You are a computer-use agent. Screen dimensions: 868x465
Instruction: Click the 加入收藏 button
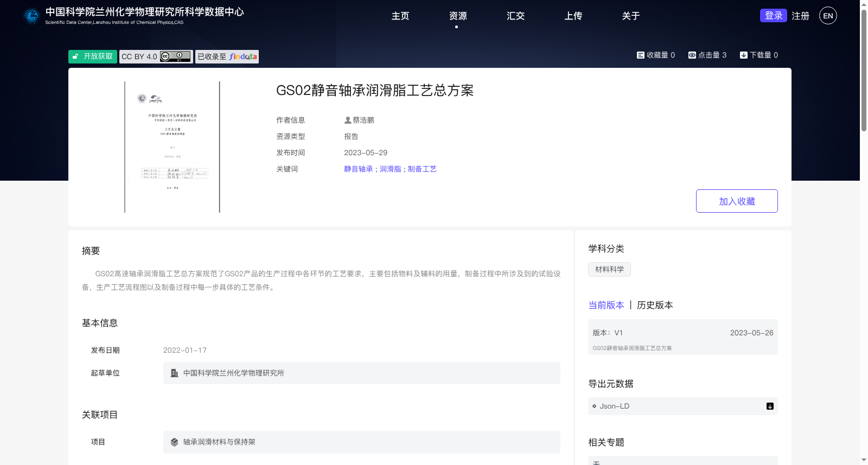(737, 201)
